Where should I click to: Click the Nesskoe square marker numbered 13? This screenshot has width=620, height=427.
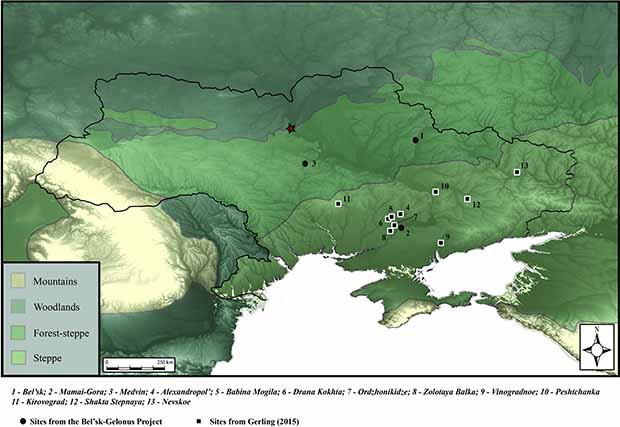coord(517,173)
